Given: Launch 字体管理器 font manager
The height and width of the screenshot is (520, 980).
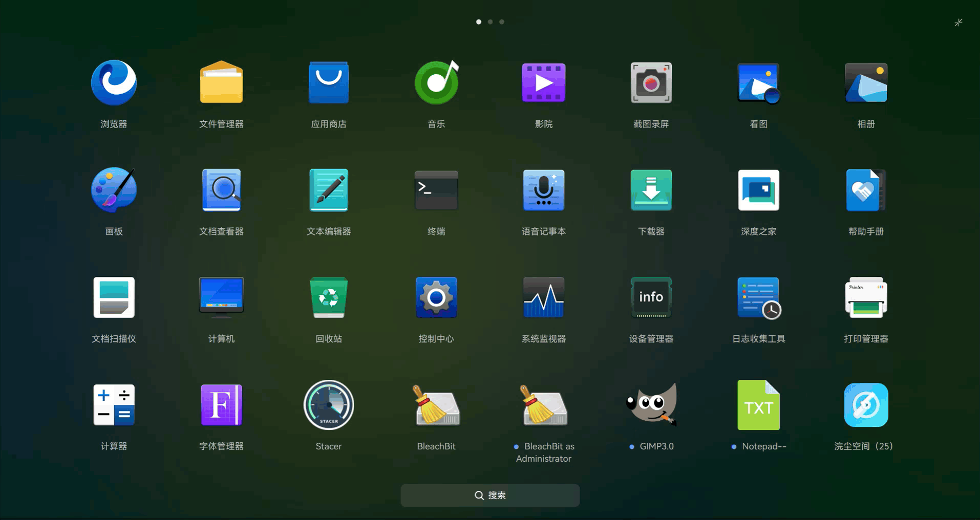Looking at the screenshot, I should click(221, 405).
